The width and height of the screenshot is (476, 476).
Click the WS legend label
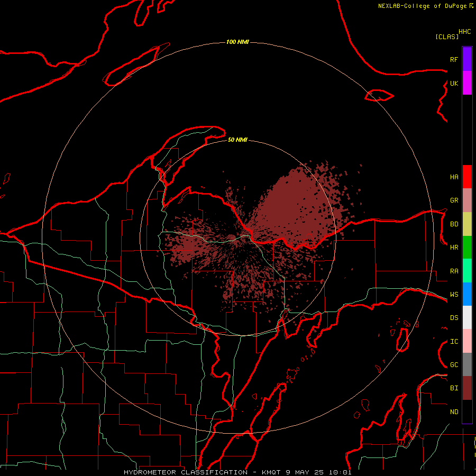(454, 295)
